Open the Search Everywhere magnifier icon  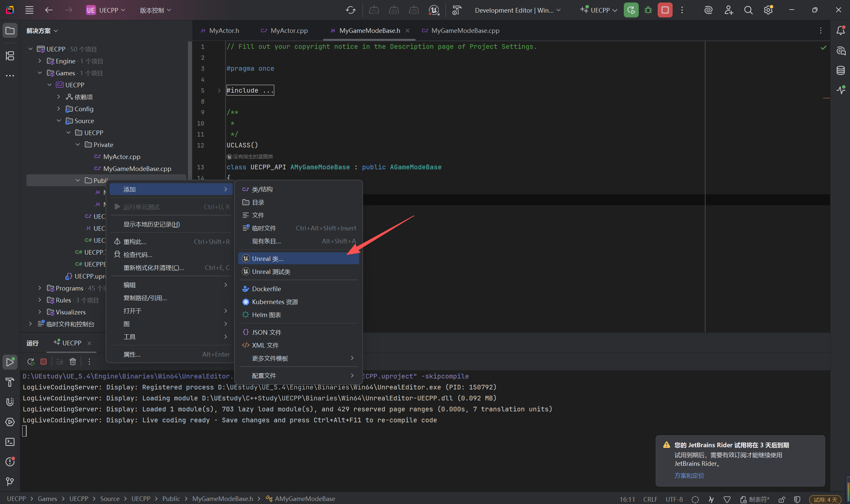(748, 10)
